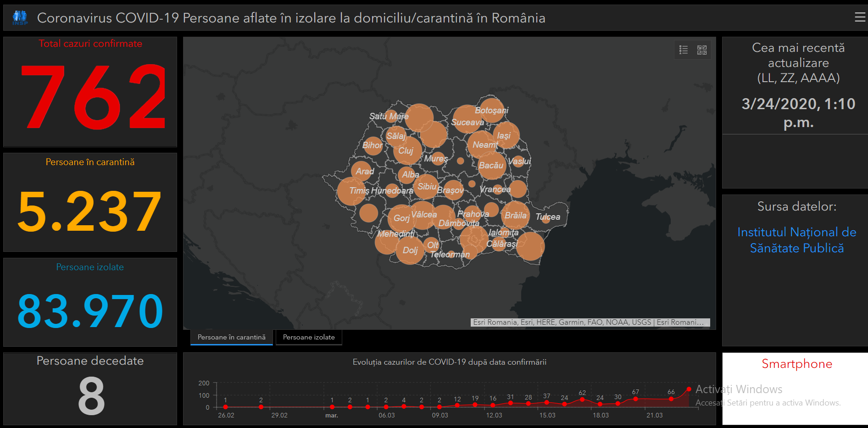Click the quarantined persons count 5.237
This screenshot has height=428, width=868.
90,211
